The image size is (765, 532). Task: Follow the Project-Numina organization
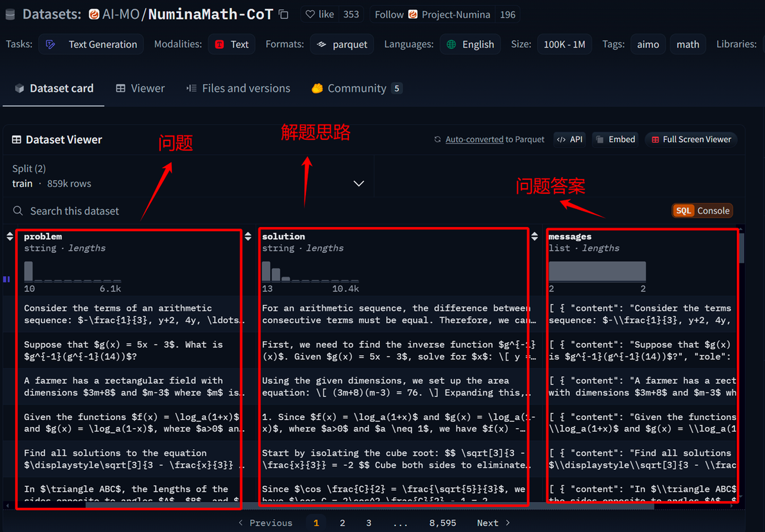[432, 14]
